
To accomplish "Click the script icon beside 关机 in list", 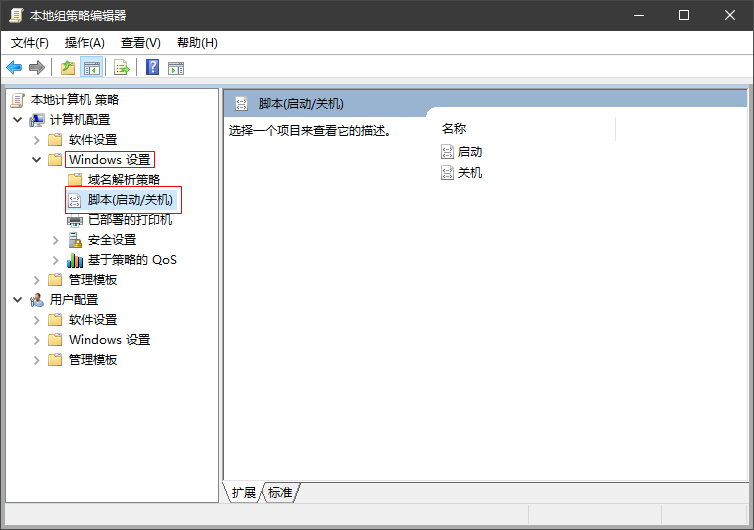I will (447, 173).
